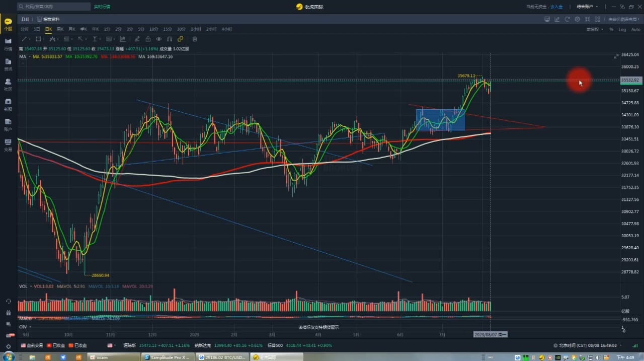Open the 综合账户 account dropdown
This screenshot has width=644, height=361.
pos(587,7)
